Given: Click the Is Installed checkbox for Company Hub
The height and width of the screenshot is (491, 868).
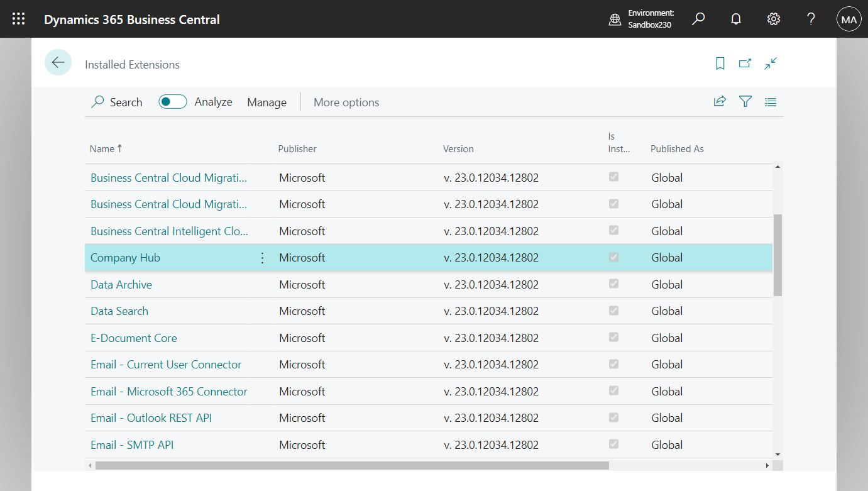Looking at the screenshot, I should (x=613, y=257).
